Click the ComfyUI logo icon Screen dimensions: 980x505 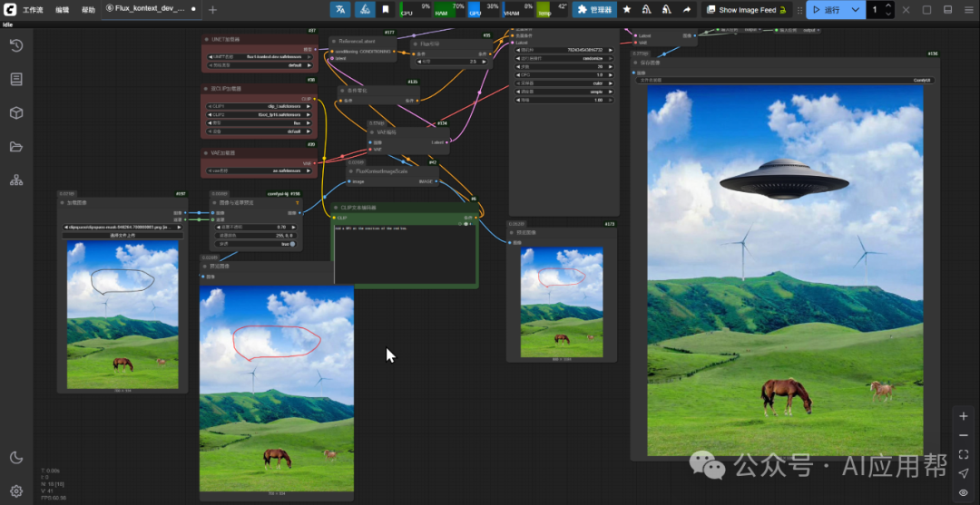(x=10, y=9)
